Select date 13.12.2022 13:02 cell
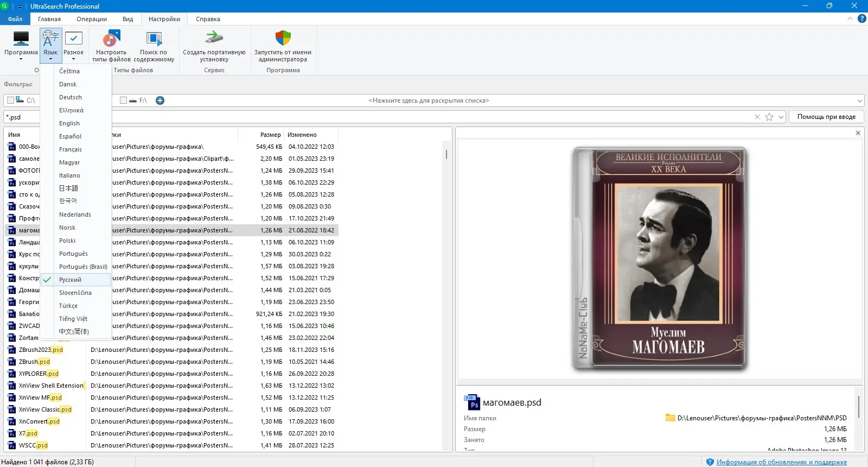This screenshot has width=868, height=467. [x=311, y=386]
